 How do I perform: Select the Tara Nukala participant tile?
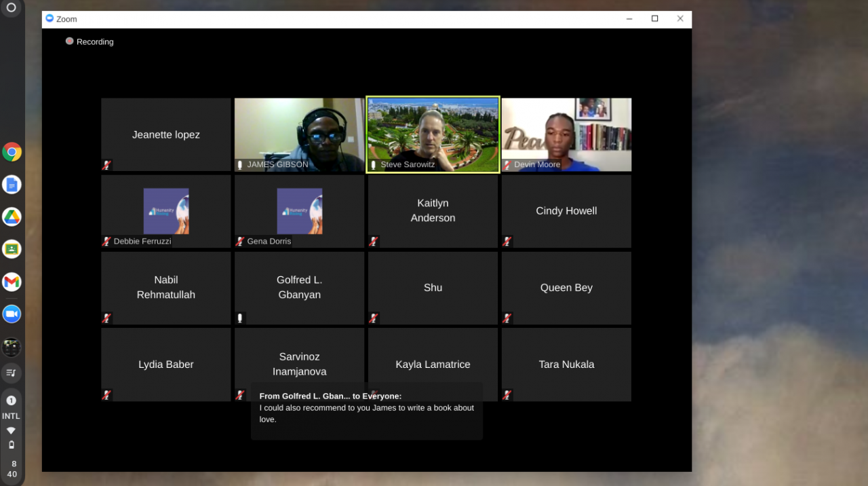pos(566,364)
